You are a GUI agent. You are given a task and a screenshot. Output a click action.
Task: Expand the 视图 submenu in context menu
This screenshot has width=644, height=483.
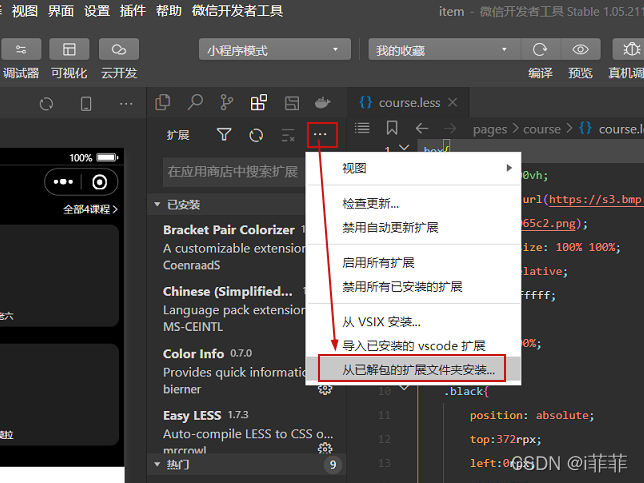tap(414, 168)
